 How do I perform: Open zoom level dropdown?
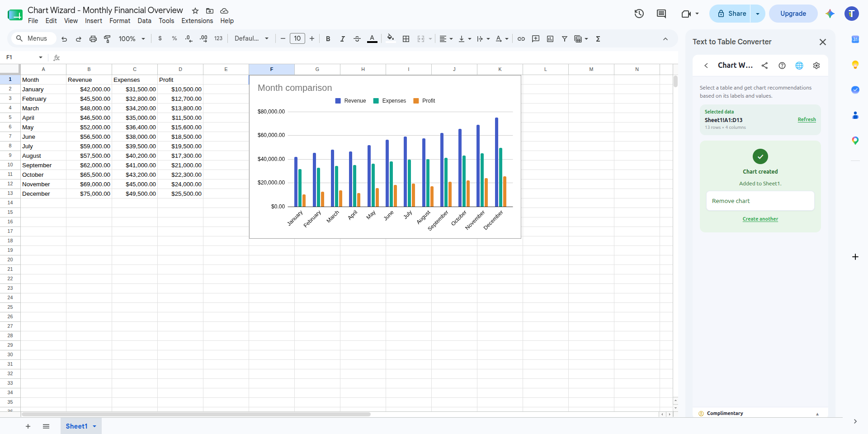(132, 39)
